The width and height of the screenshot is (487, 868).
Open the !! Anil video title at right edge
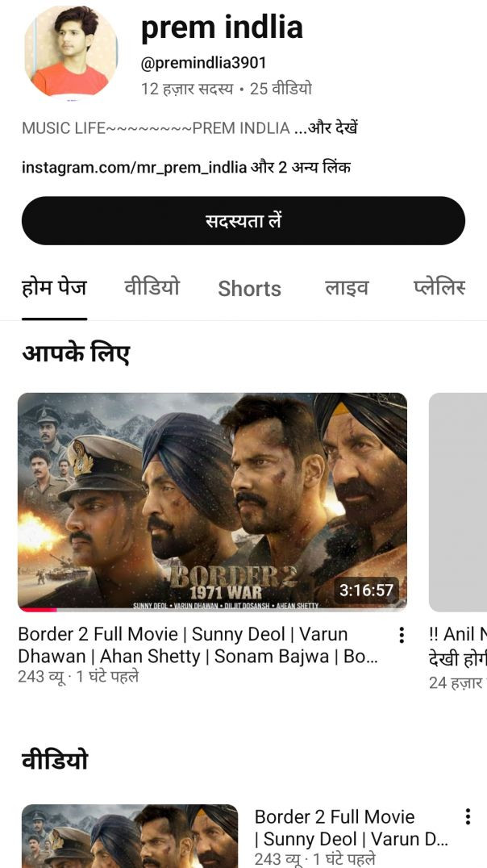458,645
